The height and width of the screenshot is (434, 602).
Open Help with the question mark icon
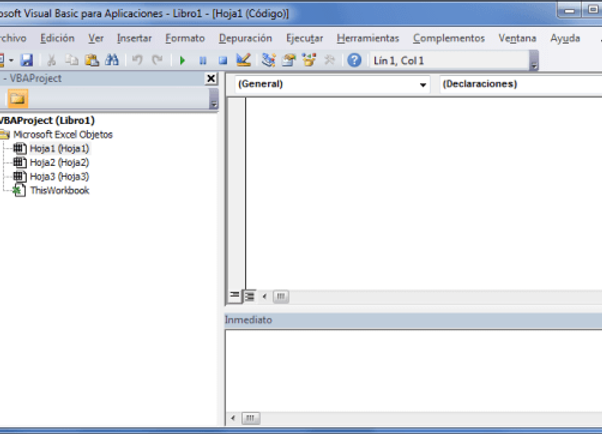pyautogui.click(x=354, y=60)
